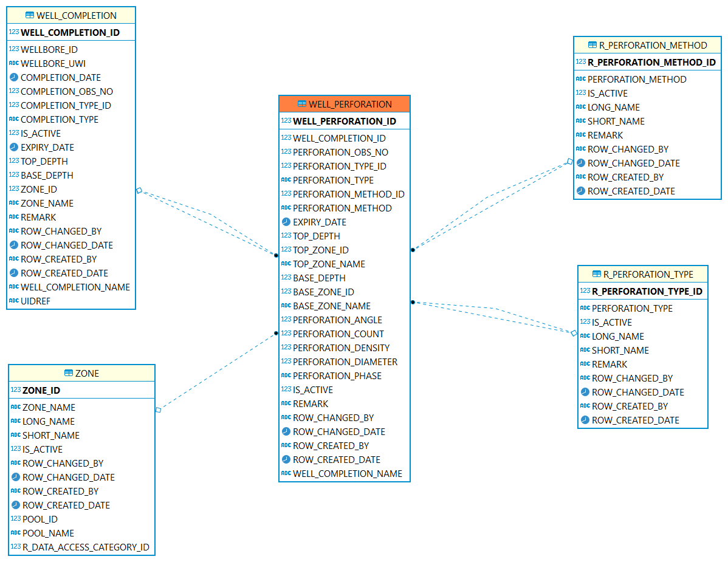Screen dimensions: 728x562
Task: Select the R_PERFORATION_TYPE_ID key column
Action: point(647,291)
